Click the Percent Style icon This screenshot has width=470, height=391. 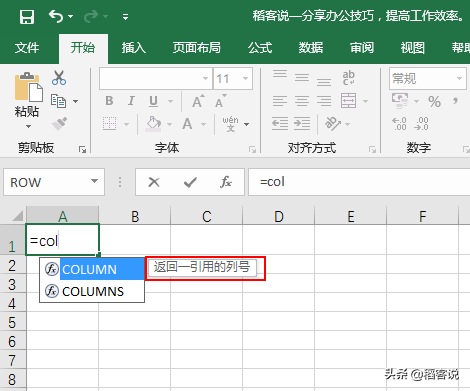[434, 101]
